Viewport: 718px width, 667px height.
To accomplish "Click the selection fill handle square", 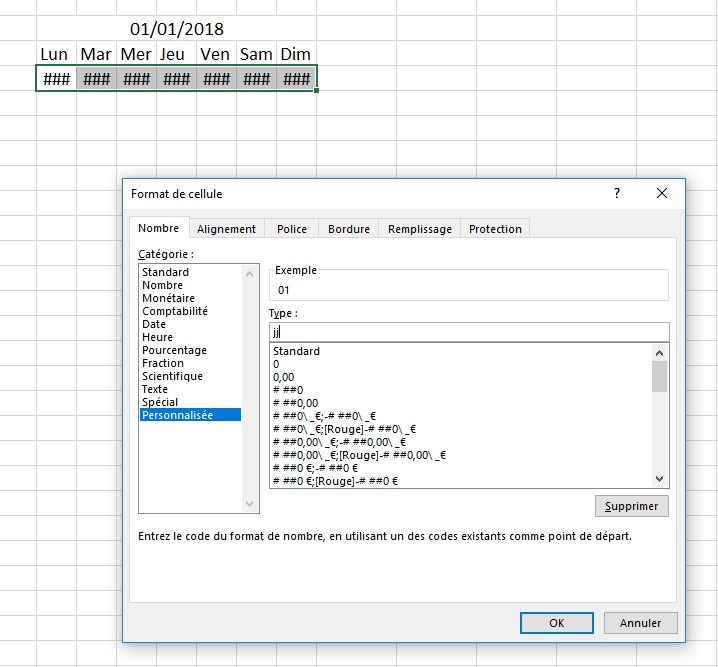I will (316, 91).
